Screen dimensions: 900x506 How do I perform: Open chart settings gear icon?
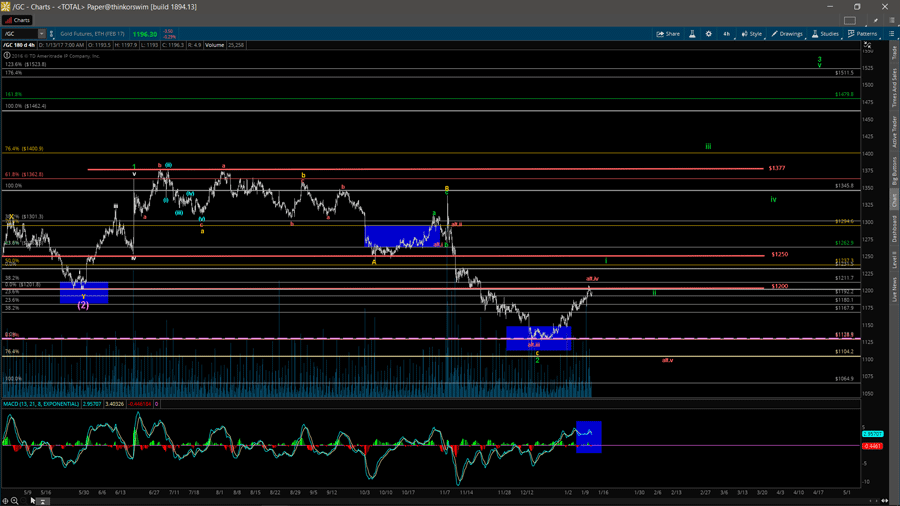click(x=709, y=34)
